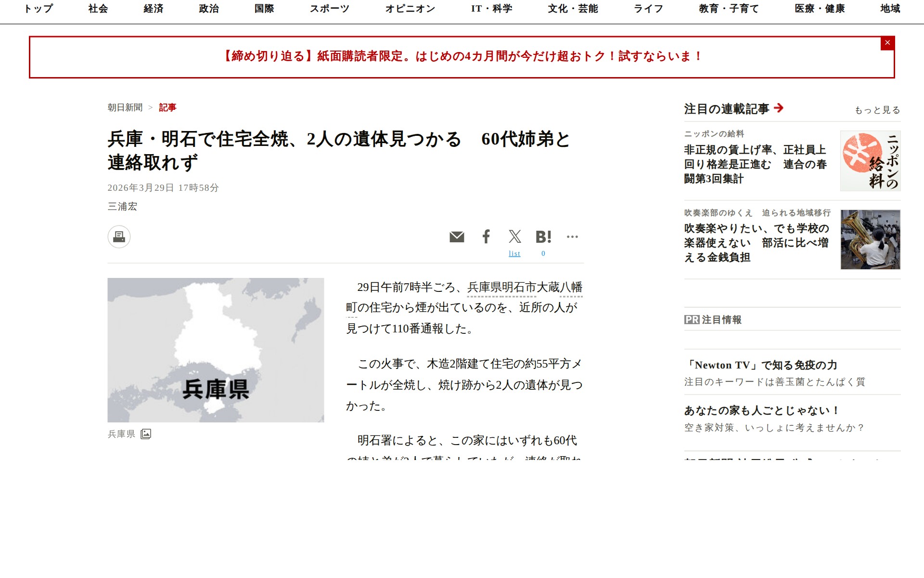Click the print article icon

[119, 236]
